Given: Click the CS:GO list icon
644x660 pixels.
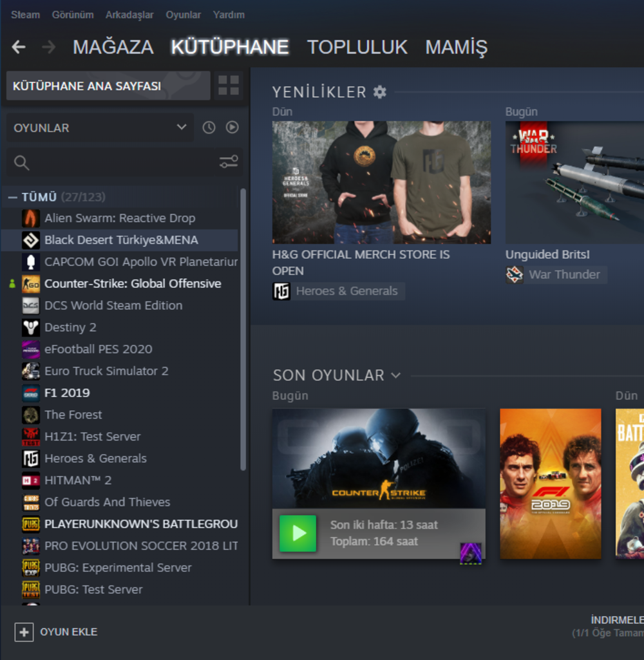Looking at the screenshot, I should point(31,284).
